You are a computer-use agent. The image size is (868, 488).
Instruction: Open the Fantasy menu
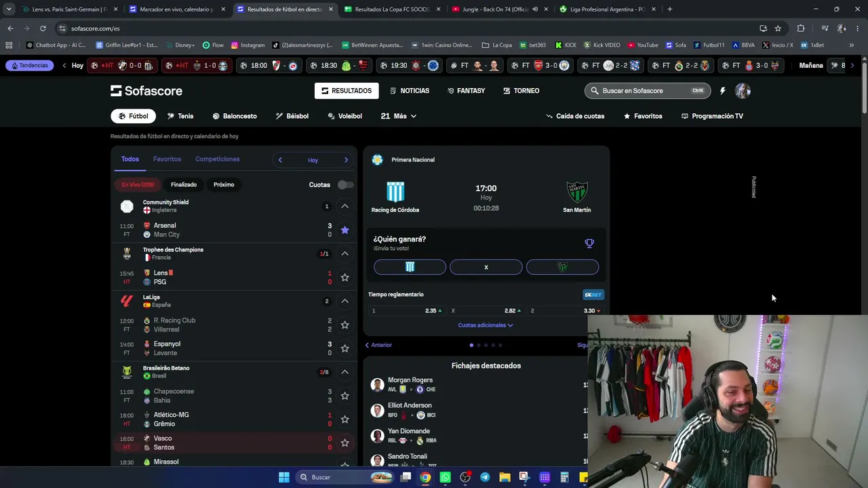pos(466,91)
